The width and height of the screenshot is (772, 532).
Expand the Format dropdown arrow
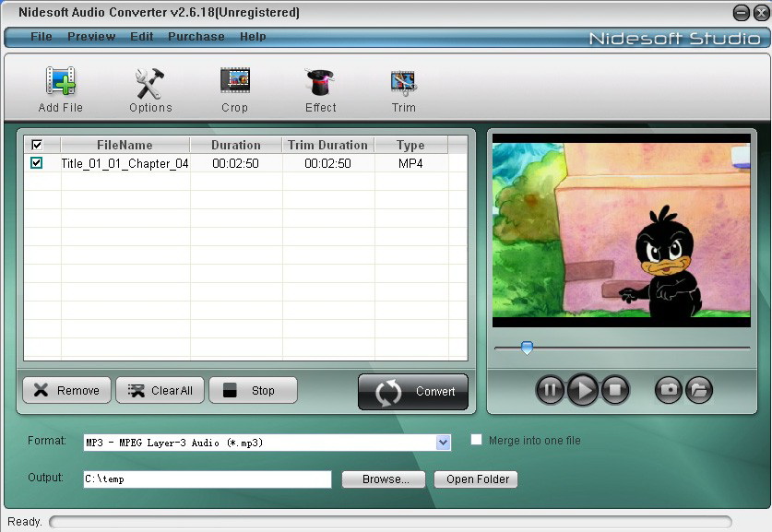[443, 443]
